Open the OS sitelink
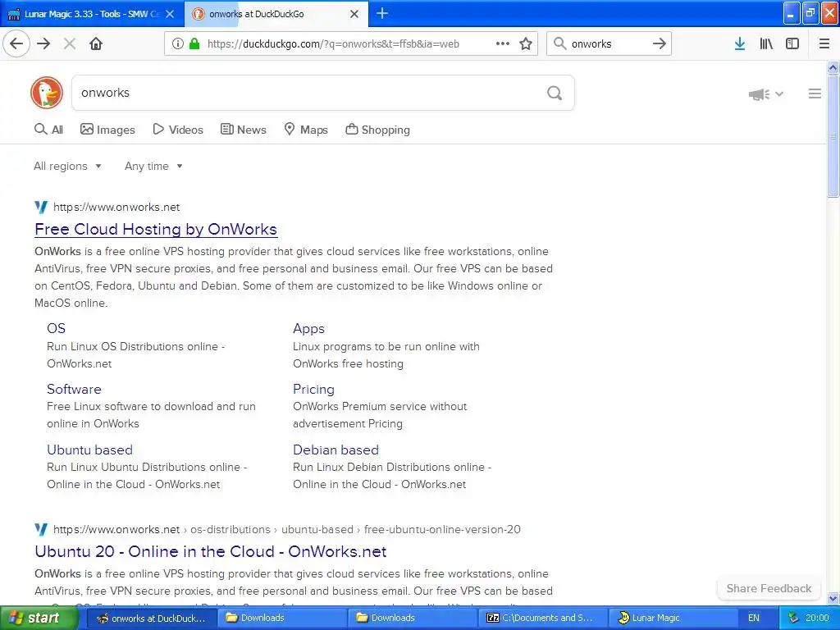Screen dimensions: 840x630 point(57,328)
